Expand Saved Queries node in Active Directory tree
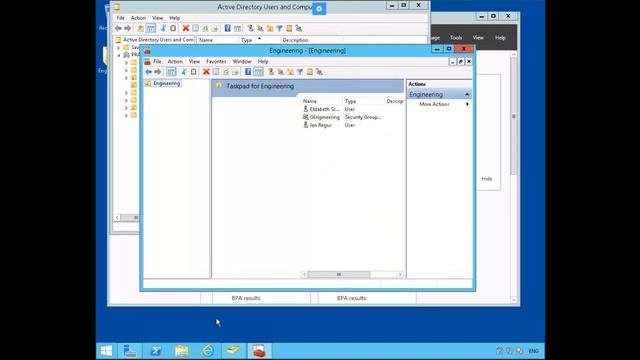Viewport: 640px width, 360px height. [x=119, y=48]
